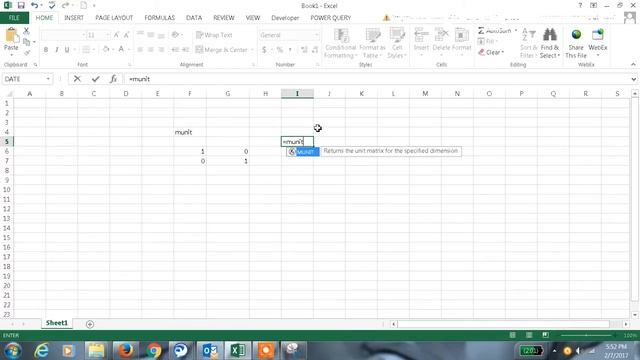Click the Format Painter icon
The width and height of the screenshot is (640, 360).
(x=27, y=53)
